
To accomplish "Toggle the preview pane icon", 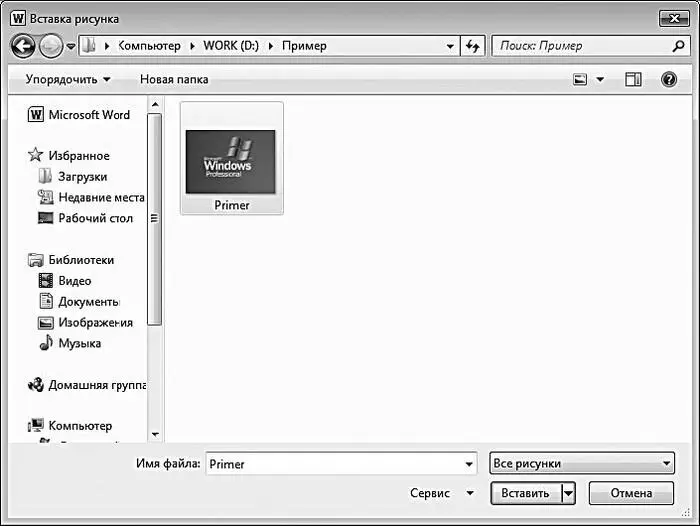I will (633, 79).
